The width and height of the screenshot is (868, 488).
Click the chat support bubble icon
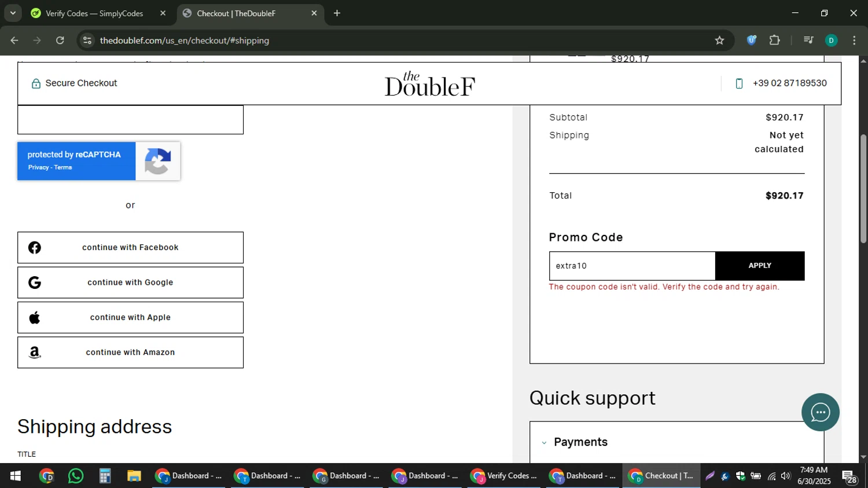[820, 412]
